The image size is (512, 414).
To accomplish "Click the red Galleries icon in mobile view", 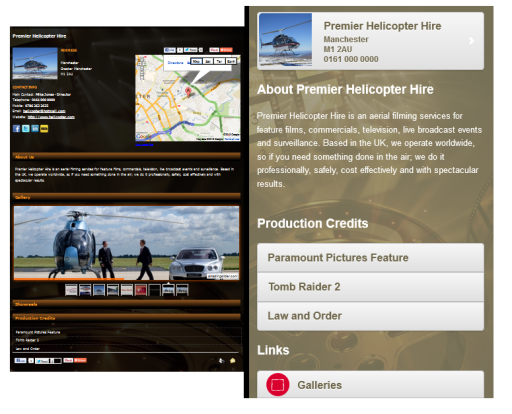I will point(278,385).
